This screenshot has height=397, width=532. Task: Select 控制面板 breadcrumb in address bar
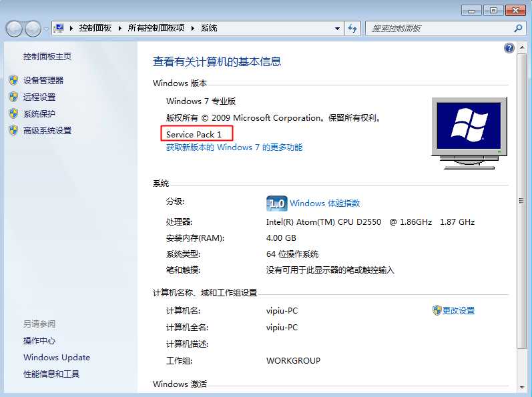pos(95,28)
